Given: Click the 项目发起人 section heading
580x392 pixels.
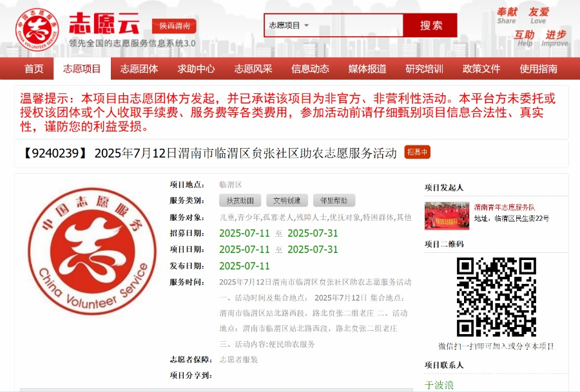Looking at the screenshot, I should coord(444,188).
